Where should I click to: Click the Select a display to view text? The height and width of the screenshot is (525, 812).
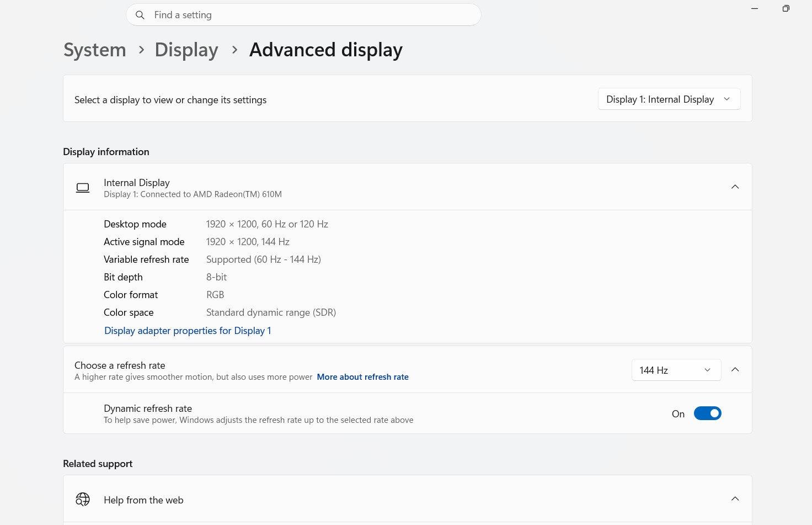pyautogui.click(x=170, y=100)
